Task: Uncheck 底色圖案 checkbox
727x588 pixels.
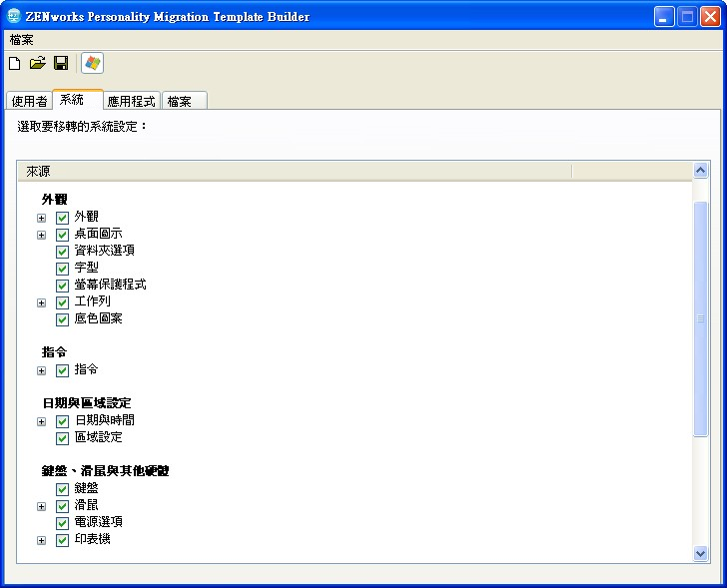Action: click(x=62, y=319)
